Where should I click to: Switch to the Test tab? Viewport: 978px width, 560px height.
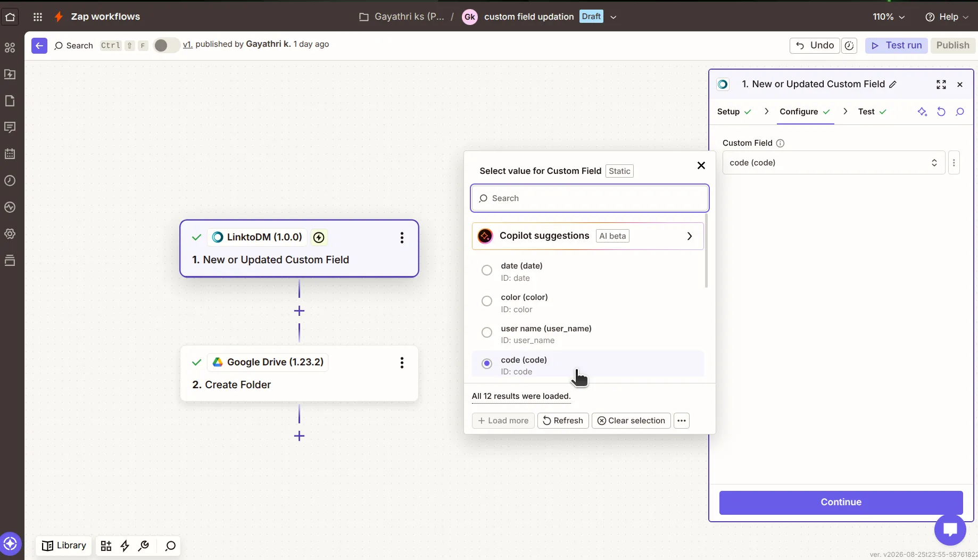point(873,112)
